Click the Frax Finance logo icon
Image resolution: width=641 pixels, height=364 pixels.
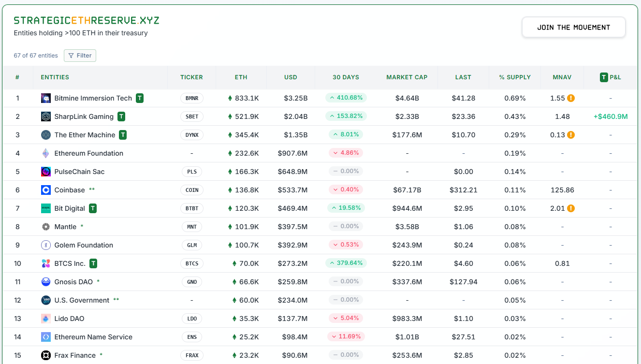[x=46, y=355]
